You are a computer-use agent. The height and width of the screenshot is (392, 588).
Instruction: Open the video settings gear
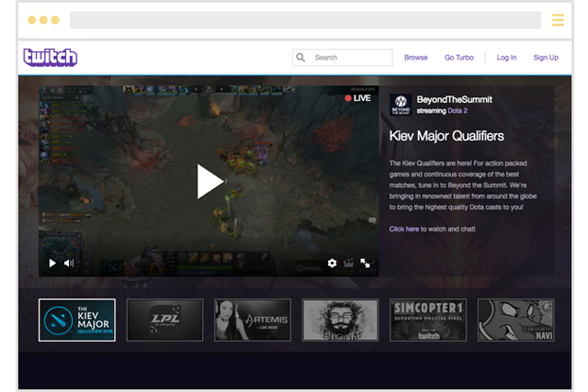point(333,263)
